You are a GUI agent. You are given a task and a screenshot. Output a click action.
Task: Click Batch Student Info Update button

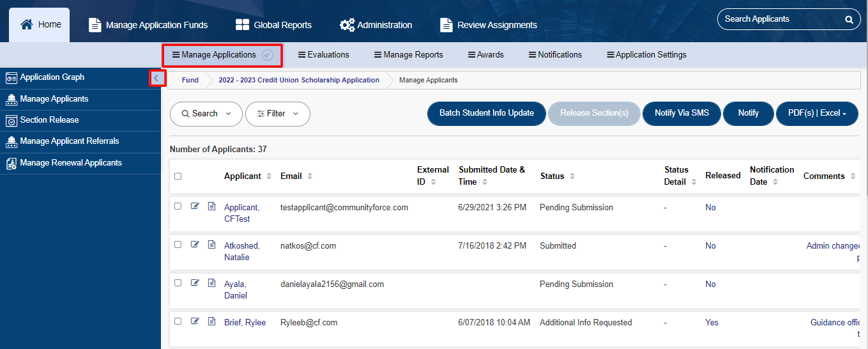coord(486,113)
